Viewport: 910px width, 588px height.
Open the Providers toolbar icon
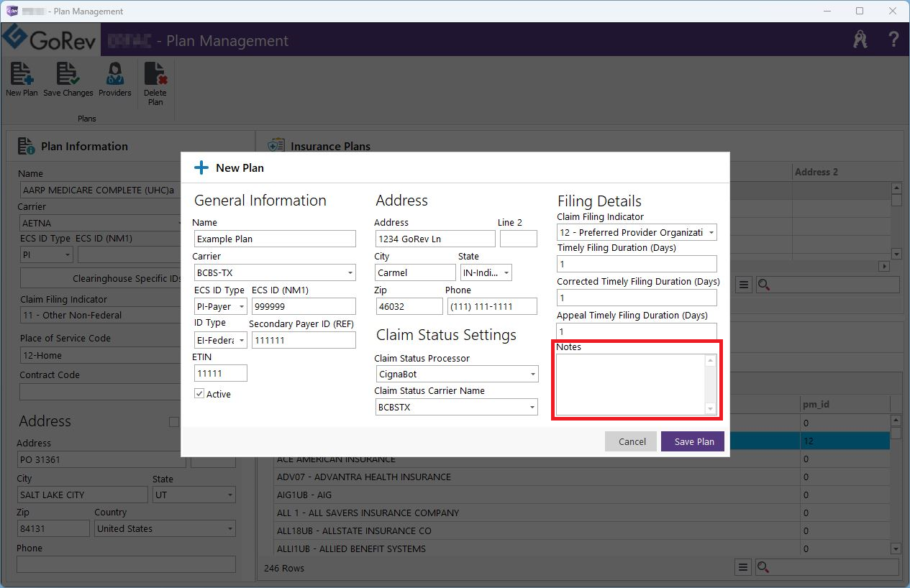coord(114,74)
